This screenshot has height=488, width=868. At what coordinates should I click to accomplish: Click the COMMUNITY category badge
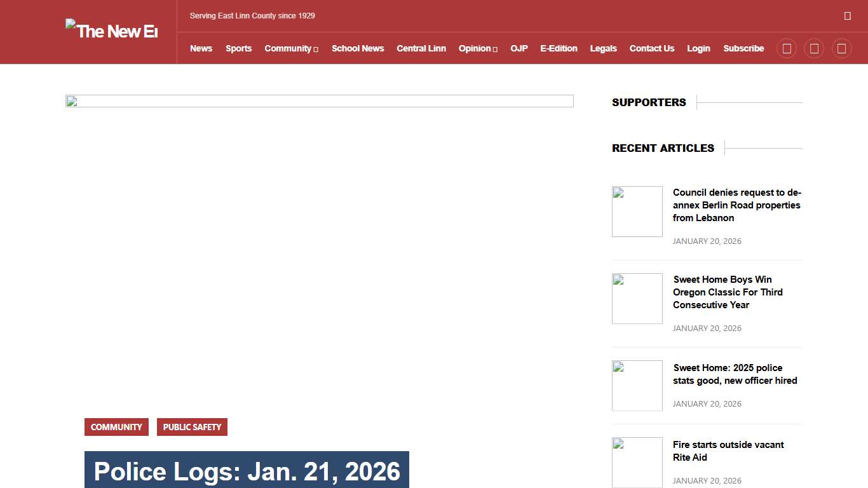pos(116,427)
